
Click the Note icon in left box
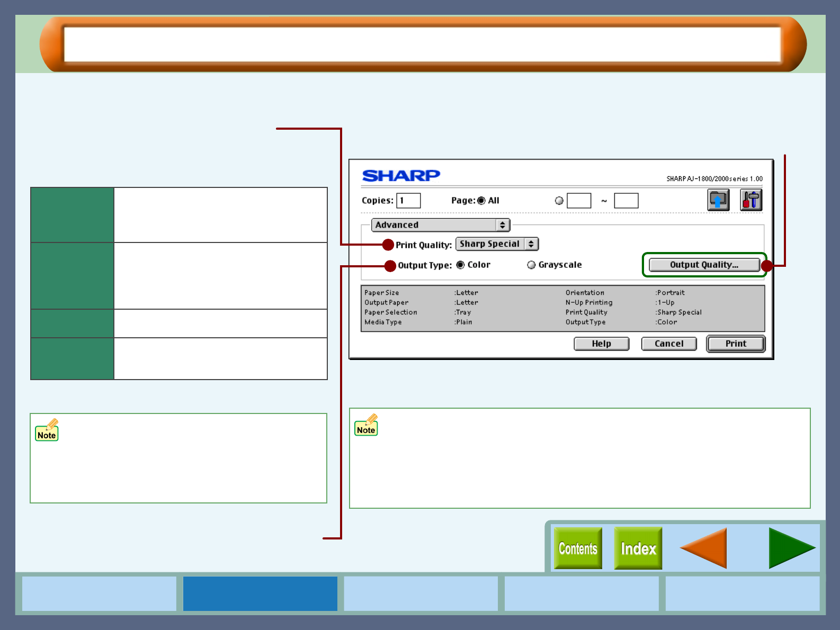click(47, 430)
